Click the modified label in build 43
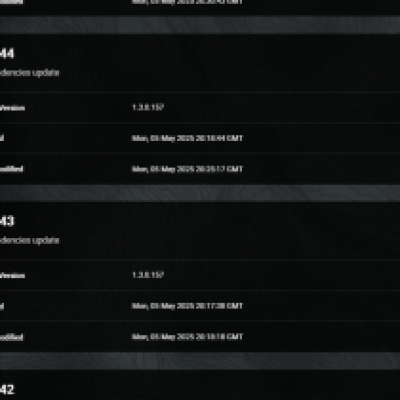 tap(11, 337)
